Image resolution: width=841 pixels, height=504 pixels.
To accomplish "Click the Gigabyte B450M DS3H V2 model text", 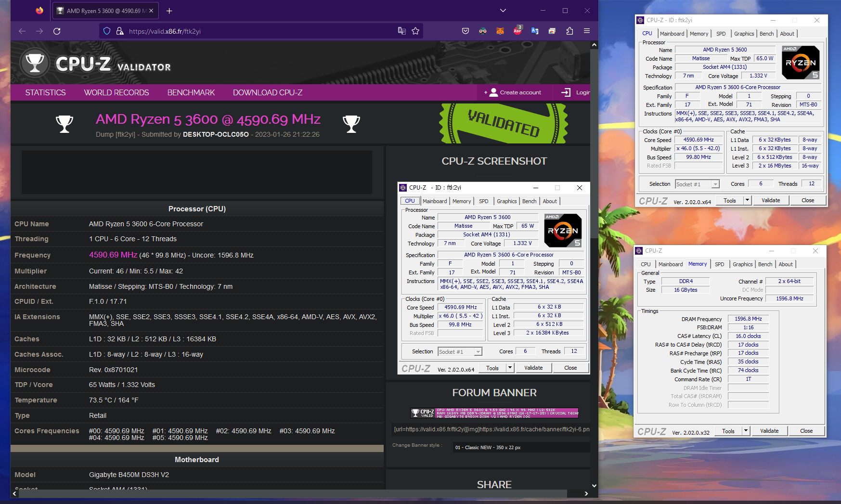I will [x=129, y=475].
